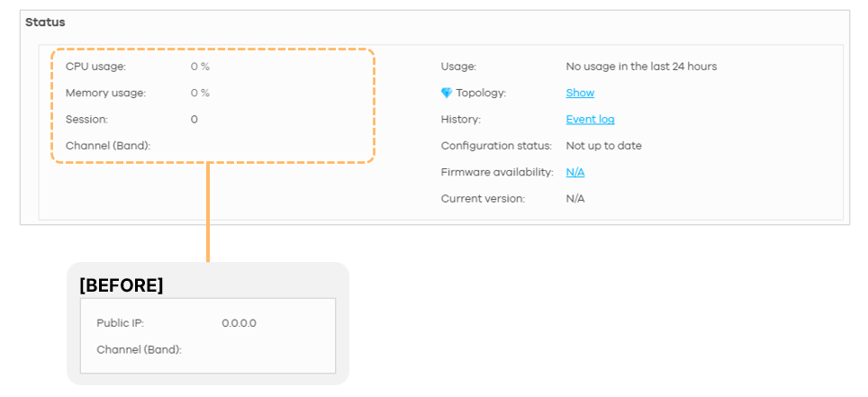Select Channel (Band) label in Status panel

tap(108, 146)
